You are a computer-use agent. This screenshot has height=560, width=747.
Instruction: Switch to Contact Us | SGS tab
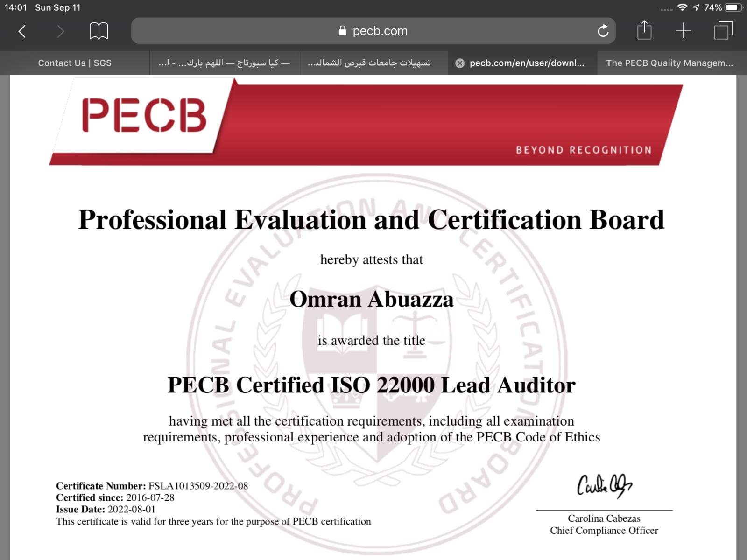point(75,63)
